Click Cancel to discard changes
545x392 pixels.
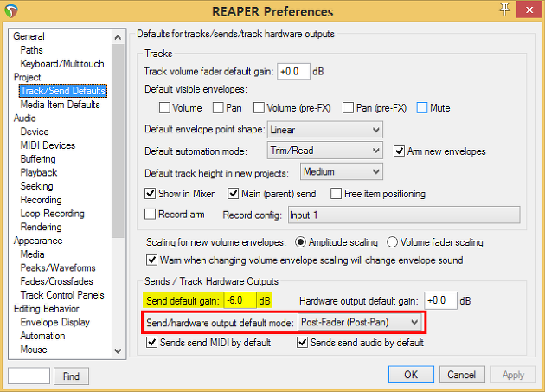pos(462,375)
